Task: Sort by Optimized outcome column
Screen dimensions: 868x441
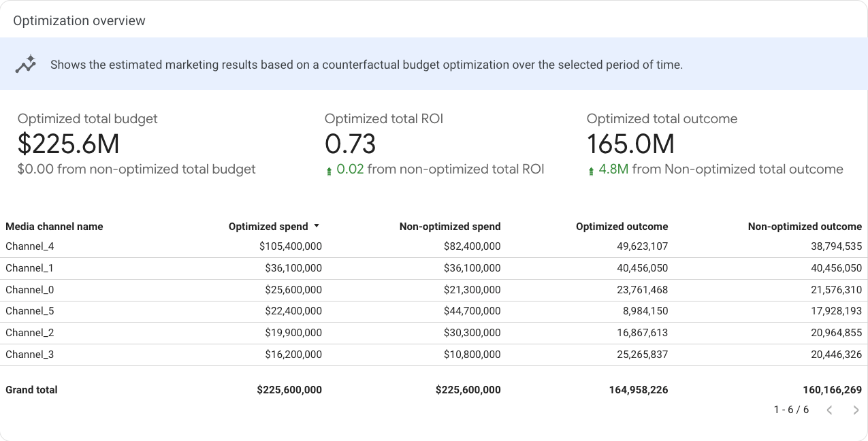Action: [622, 227]
